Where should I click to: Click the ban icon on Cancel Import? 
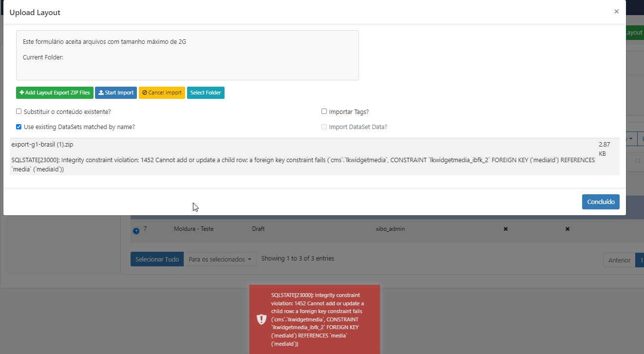(x=145, y=93)
